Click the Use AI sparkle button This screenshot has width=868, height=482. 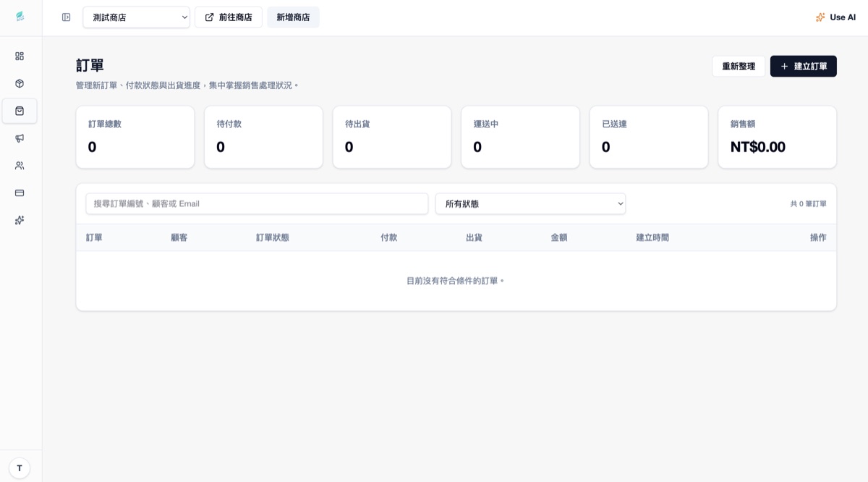[835, 17]
